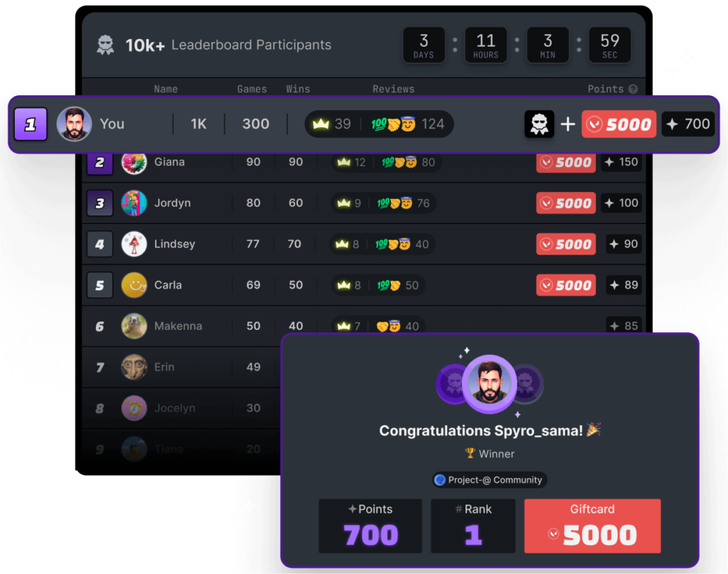This screenshot has width=728, height=574.
Task: Open Giana's avatar thumbnail
Action: [134, 162]
